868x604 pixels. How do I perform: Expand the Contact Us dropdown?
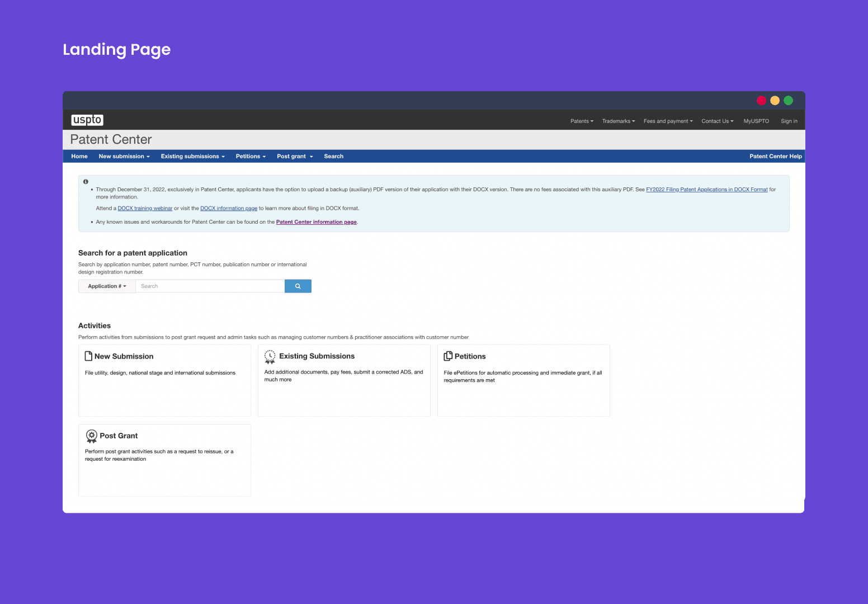coord(718,121)
